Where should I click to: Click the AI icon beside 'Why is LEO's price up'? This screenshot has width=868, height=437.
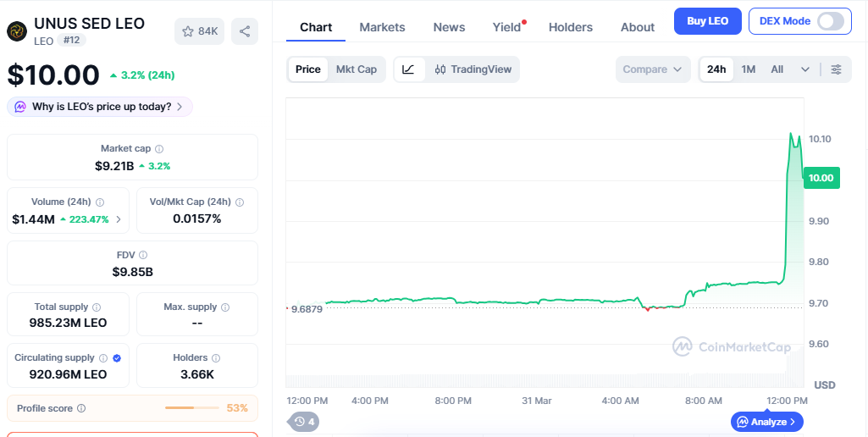click(x=20, y=107)
